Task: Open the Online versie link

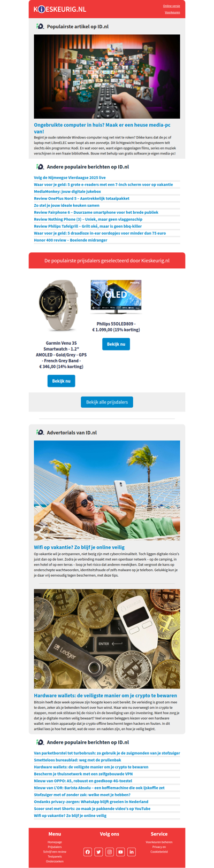Action: pos(171,6)
